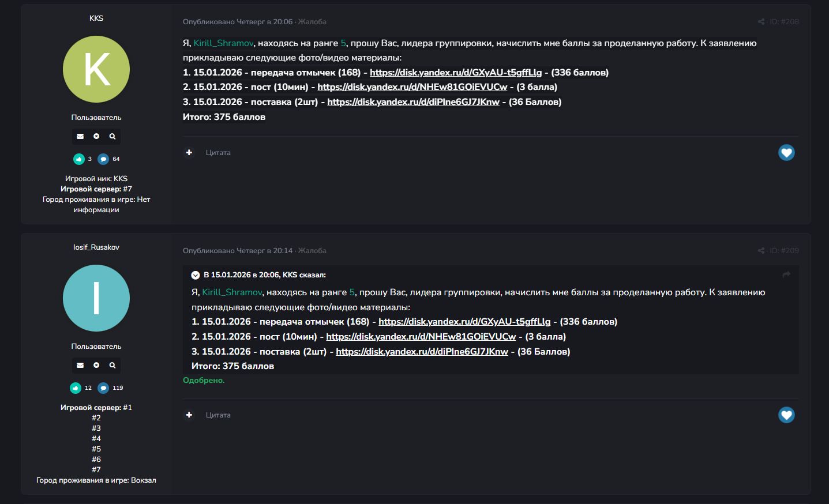
Task: Click the arrow icon in the quote header
Action: click(x=786, y=275)
